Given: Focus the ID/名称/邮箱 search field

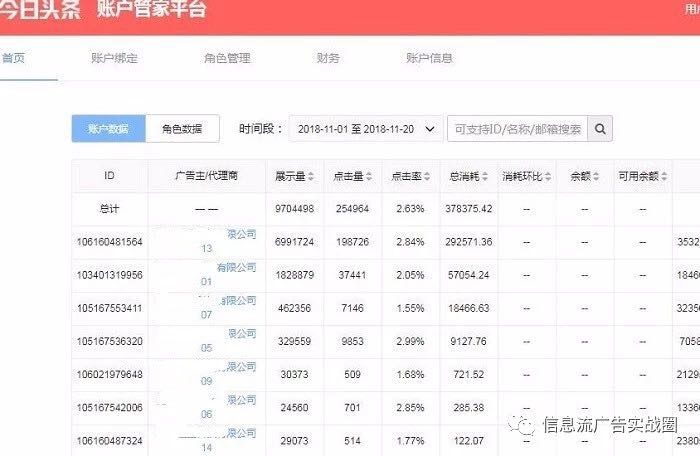Looking at the screenshot, I should [x=517, y=129].
